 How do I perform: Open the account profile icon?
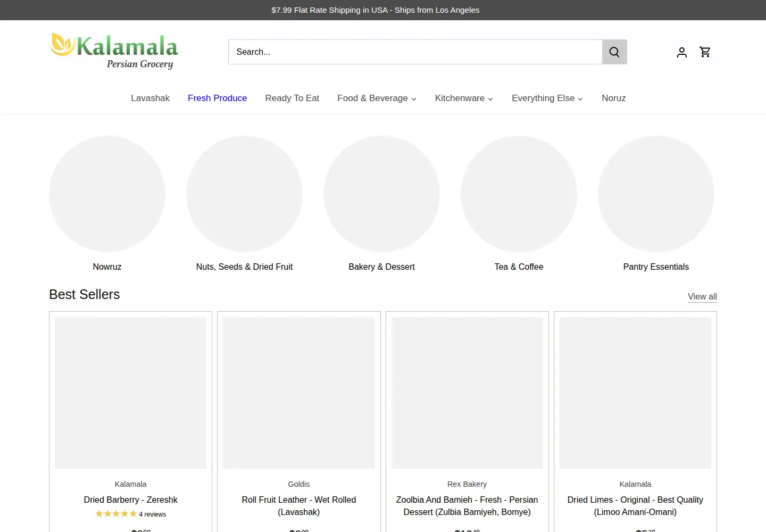[682, 52]
